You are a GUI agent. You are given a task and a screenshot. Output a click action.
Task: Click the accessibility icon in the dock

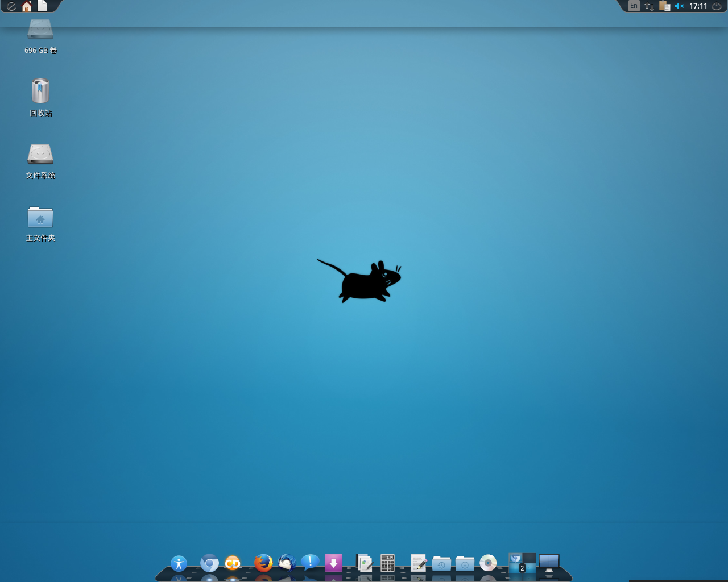coord(179,564)
